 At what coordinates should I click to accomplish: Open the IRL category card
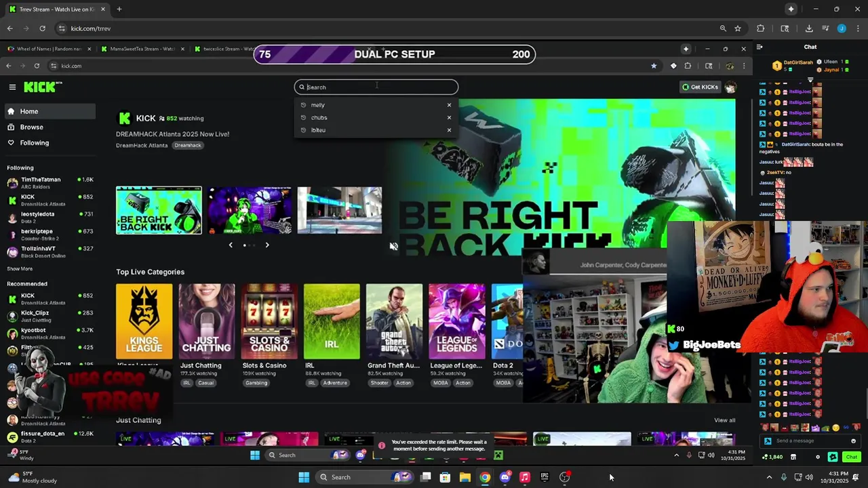[x=332, y=321]
